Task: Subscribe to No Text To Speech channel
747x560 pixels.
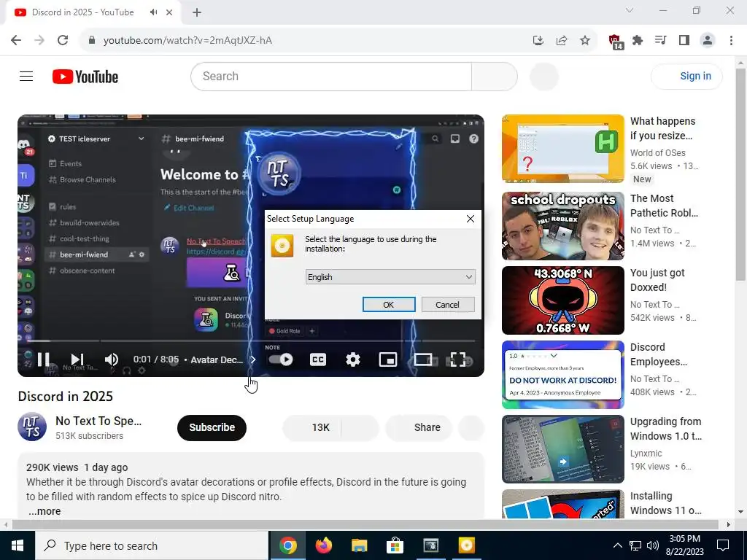Action: (212, 427)
